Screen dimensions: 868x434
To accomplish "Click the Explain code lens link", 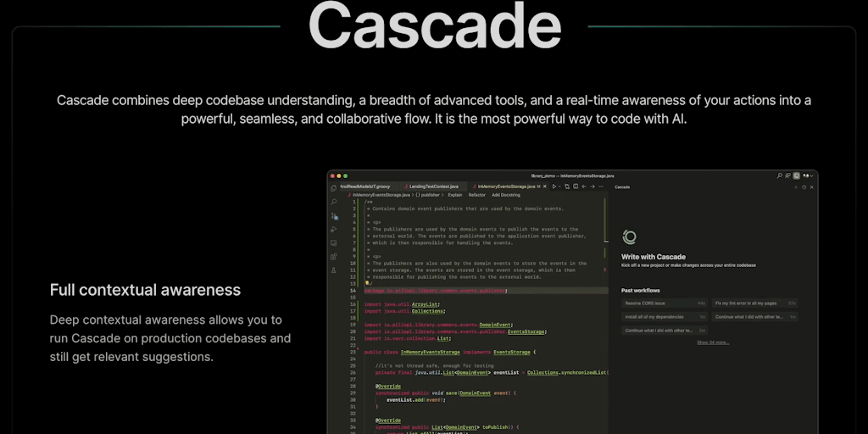I will 454,194.
